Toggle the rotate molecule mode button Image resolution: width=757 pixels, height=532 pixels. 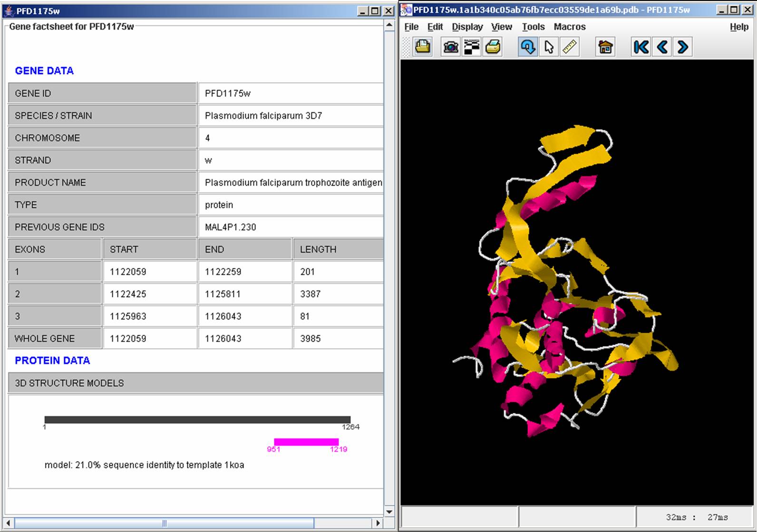(x=528, y=47)
